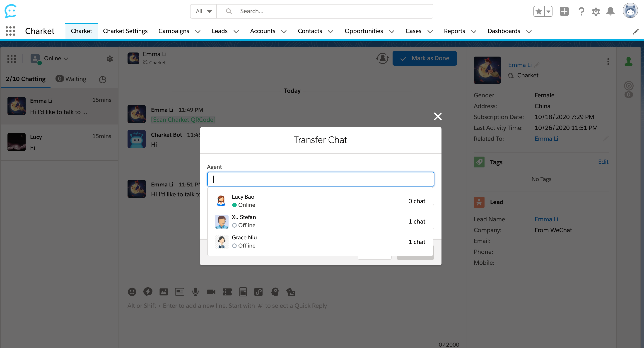The image size is (644, 348).
Task: Open chat history clock icon
Action: click(102, 79)
